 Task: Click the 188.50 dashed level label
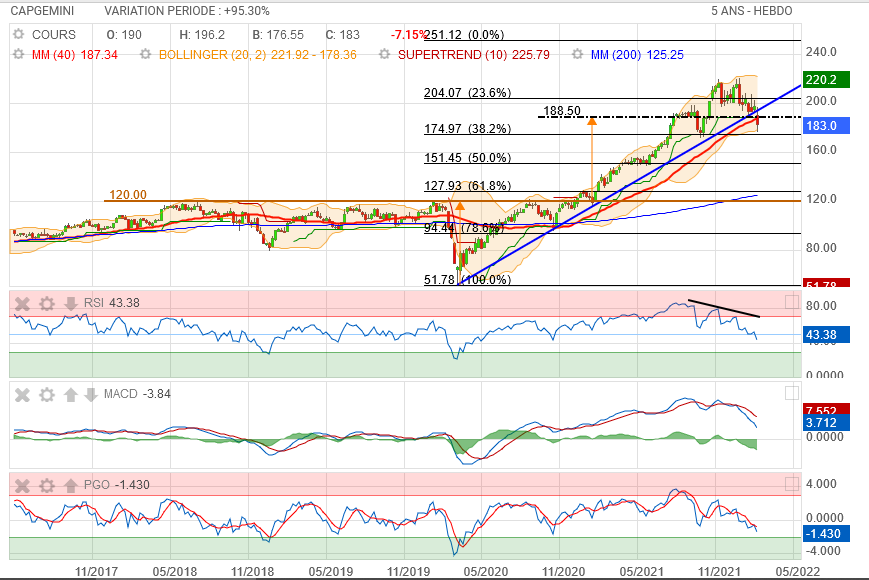pyautogui.click(x=562, y=110)
